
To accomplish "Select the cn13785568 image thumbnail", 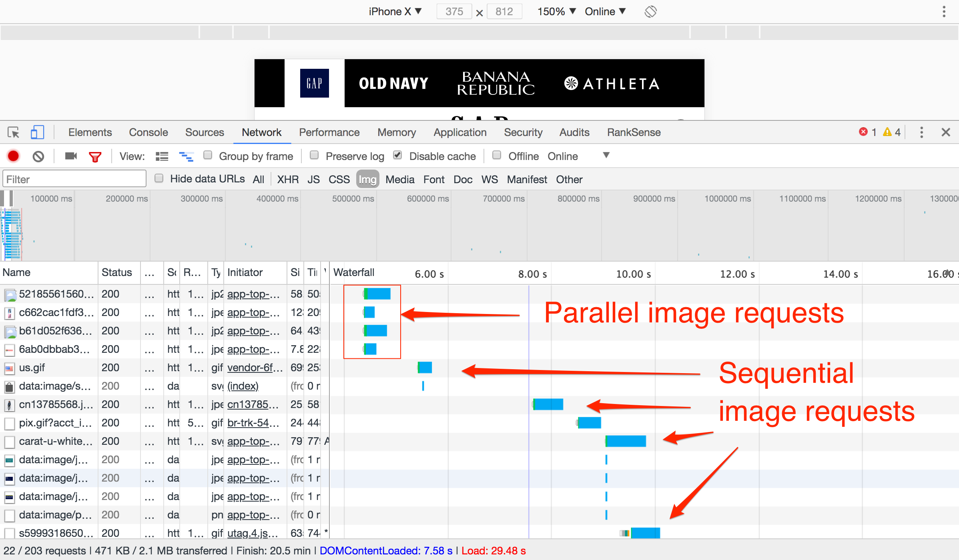I will [x=9, y=405].
